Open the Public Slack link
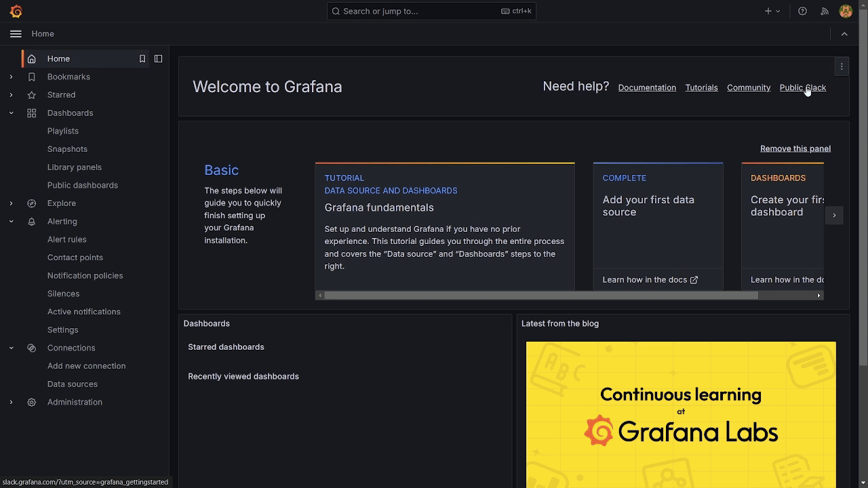This screenshot has width=868, height=488. pyautogui.click(x=803, y=87)
